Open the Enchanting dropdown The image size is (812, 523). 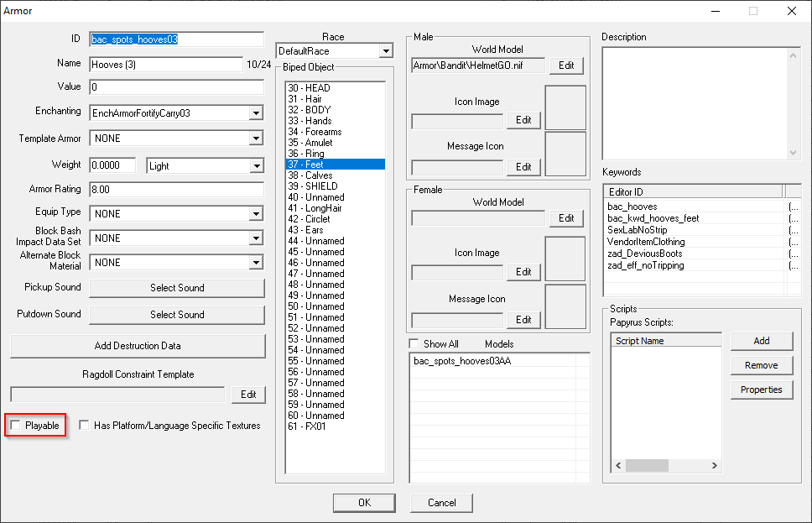point(256,113)
